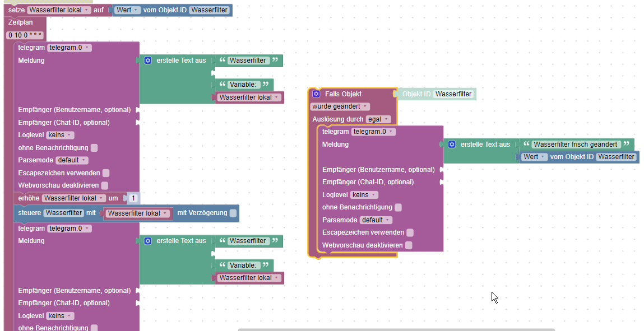Select Objekt ID Wasserfilter beside Falls Objekt
Screen dimensions: 644x331
(x=453, y=94)
